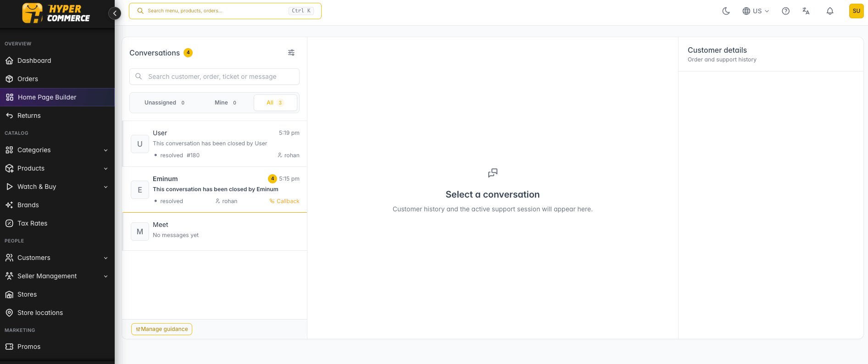Viewport: 868px width, 364px height.
Task: Go to Store locations
Action: (57, 313)
